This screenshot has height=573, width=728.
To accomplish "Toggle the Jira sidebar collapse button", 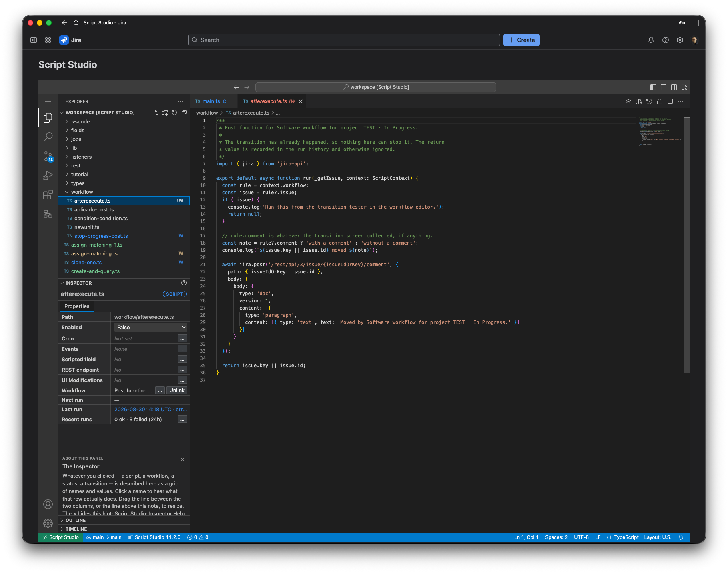I will pyautogui.click(x=34, y=40).
